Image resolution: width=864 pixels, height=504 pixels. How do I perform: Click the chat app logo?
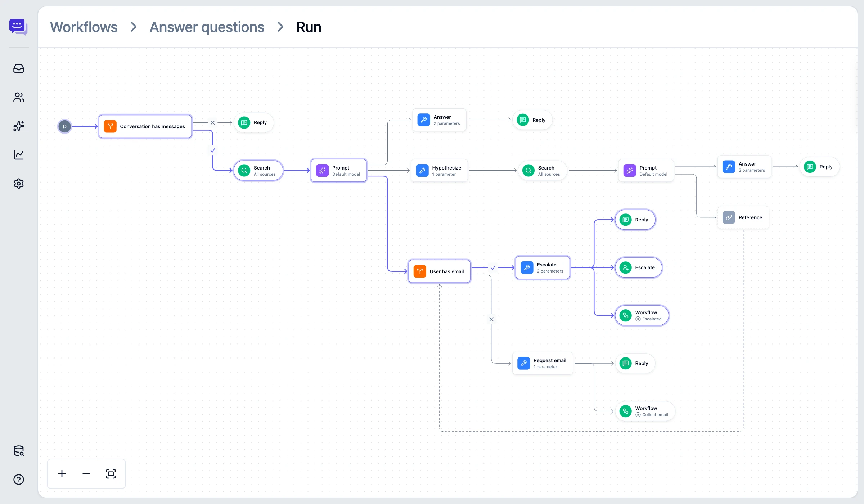[x=18, y=27]
